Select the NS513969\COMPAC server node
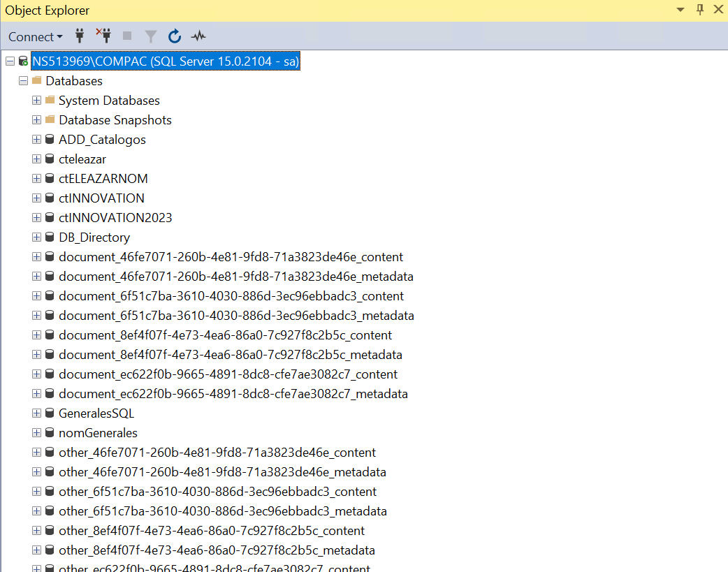This screenshot has height=572, width=728. [166, 61]
